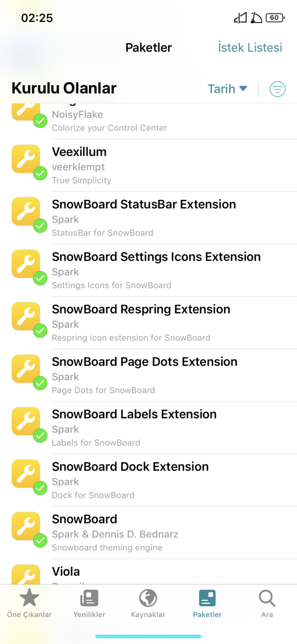
Task: Click SnowBoard Dock Extension installed checkmark
Action: 40,488
